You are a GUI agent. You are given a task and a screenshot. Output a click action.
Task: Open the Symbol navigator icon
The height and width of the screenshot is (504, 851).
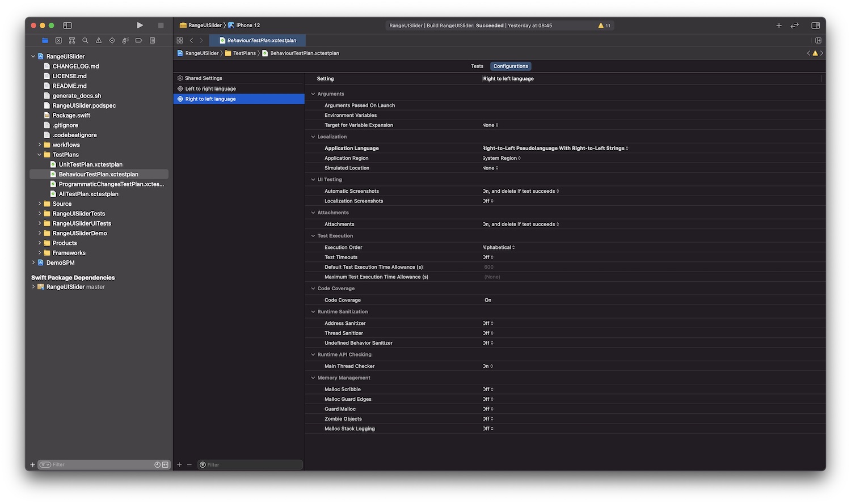pos(72,41)
